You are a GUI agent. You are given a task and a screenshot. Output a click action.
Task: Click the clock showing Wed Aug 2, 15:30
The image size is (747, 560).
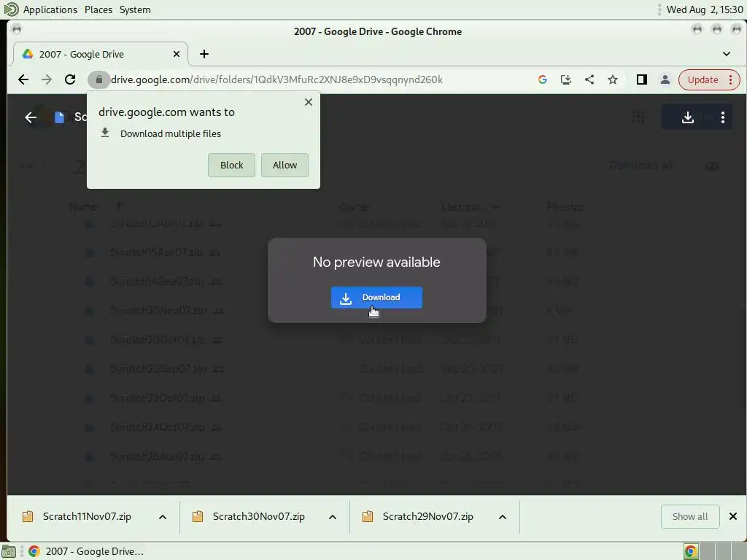pyautogui.click(x=705, y=9)
